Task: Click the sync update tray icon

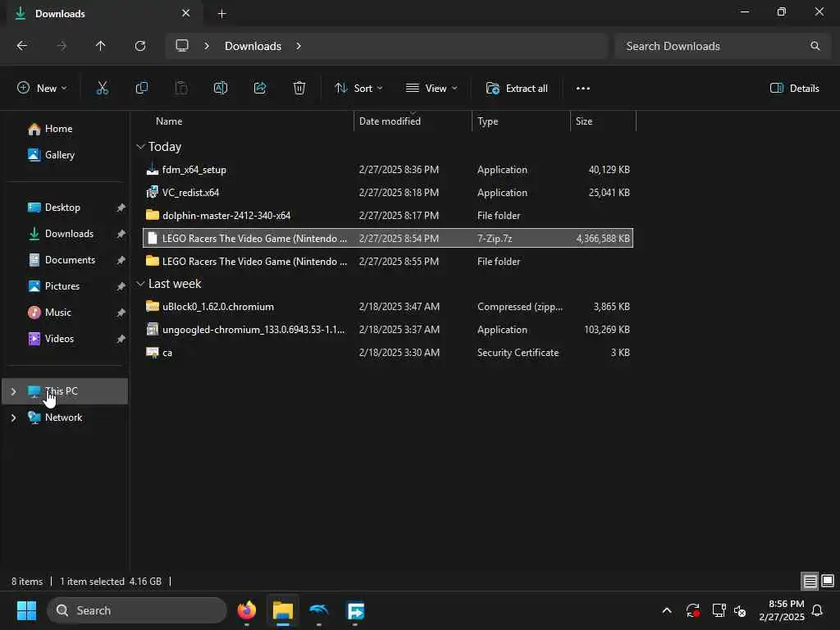Action: click(x=693, y=610)
